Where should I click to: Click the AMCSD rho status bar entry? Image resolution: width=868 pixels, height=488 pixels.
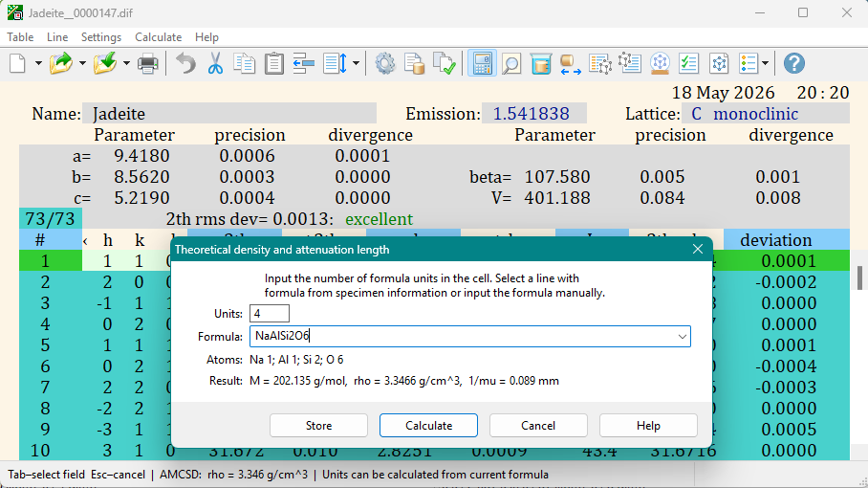233,475
